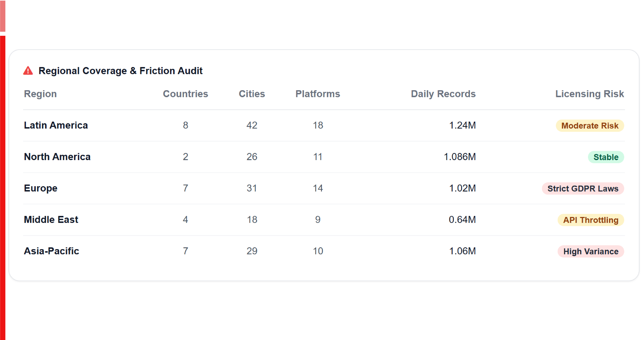The height and width of the screenshot is (340, 644).
Task: Click the 1.24M daily records value
Action: pos(462,125)
